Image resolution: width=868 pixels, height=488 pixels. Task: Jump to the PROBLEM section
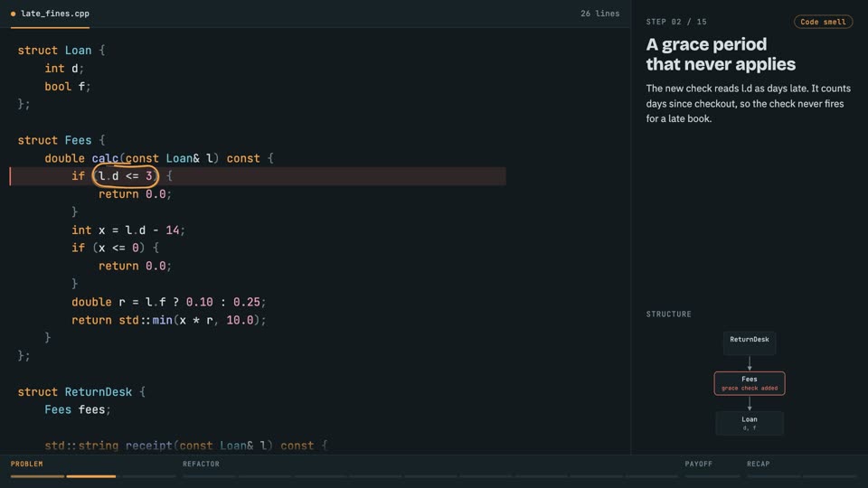(26, 464)
